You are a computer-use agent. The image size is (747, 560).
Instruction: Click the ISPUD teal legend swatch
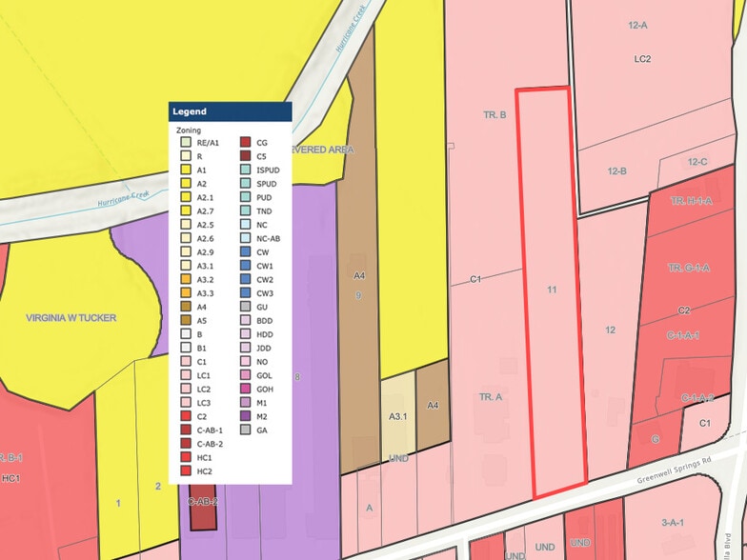pyautogui.click(x=246, y=170)
